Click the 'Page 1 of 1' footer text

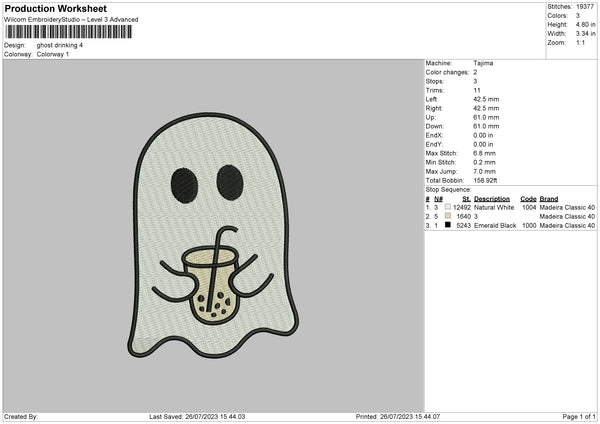[x=579, y=417]
